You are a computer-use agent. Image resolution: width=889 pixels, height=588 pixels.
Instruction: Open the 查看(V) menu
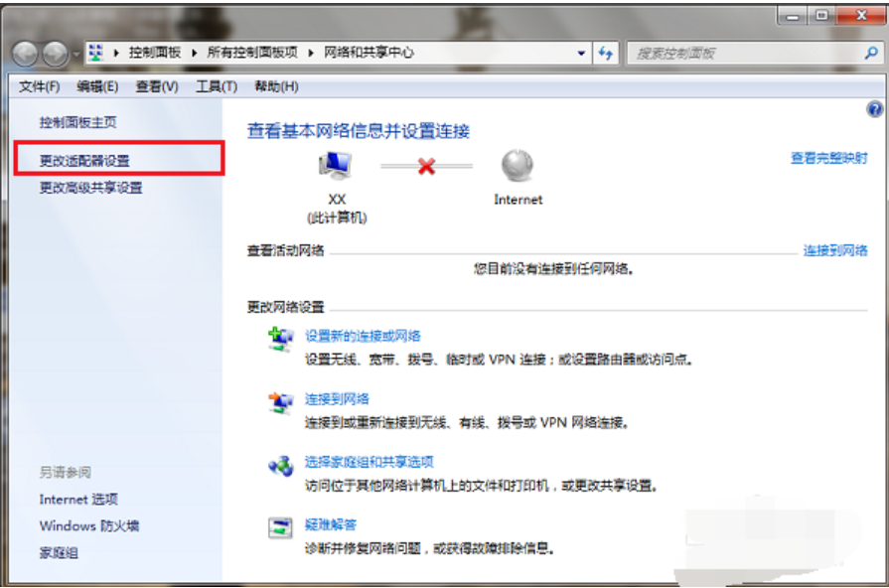point(156,87)
